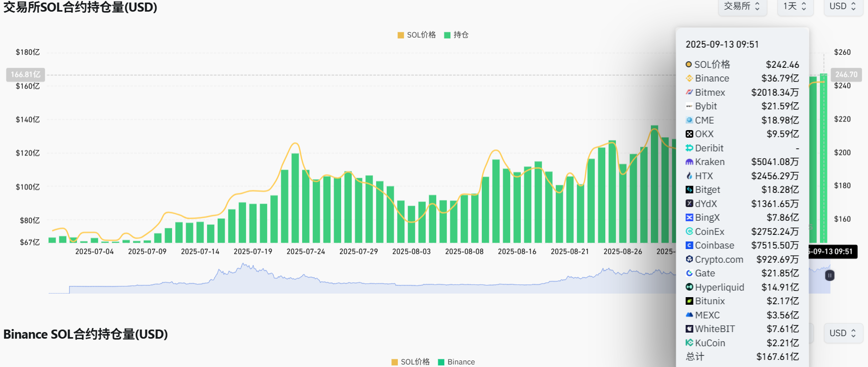Image resolution: width=868 pixels, height=367 pixels.
Task: Expand the top USD currency dropdown
Action: pyautogui.click(x=843, y=7)
